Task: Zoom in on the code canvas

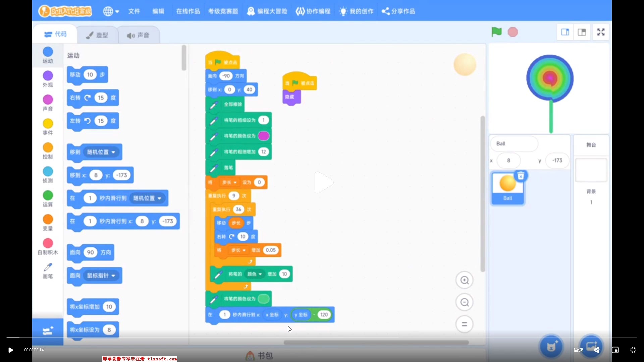Action: click(x=465, y=280)
